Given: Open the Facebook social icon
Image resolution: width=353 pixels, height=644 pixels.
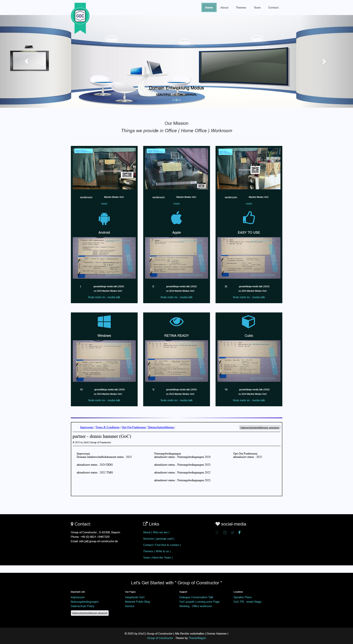Looking at the screenshot, I should (x=239, y=532).
